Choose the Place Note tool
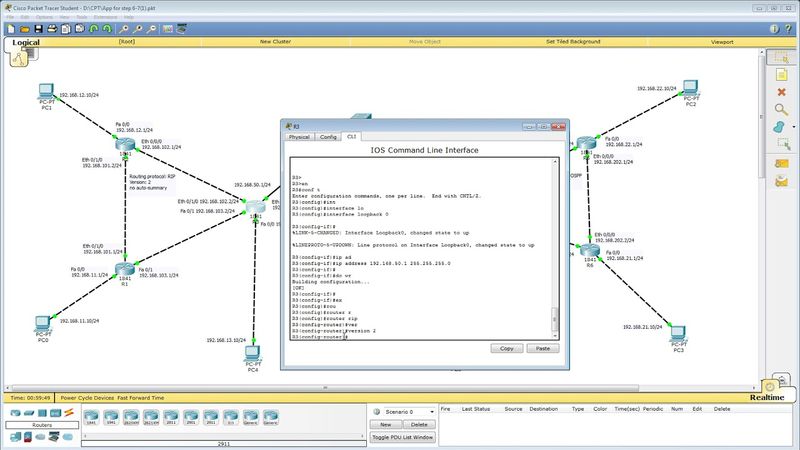This screenshot has height=450, width=800. (x=781, y=75)
